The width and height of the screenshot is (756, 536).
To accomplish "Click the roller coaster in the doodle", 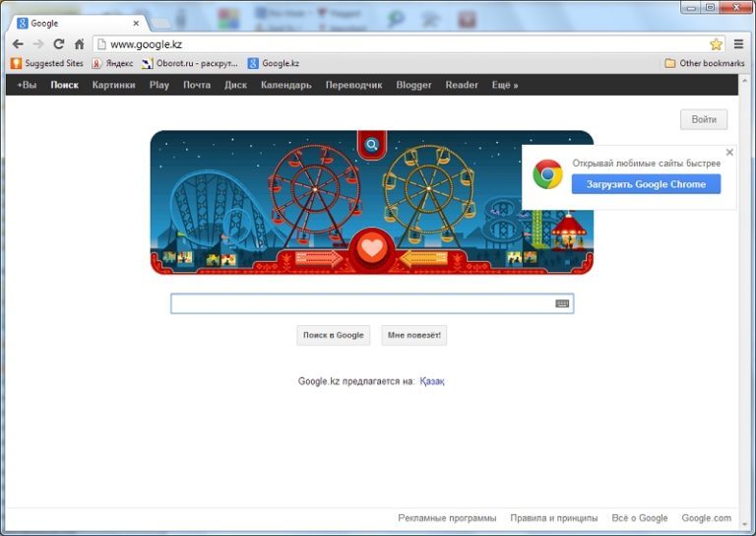I will point(220,210).
